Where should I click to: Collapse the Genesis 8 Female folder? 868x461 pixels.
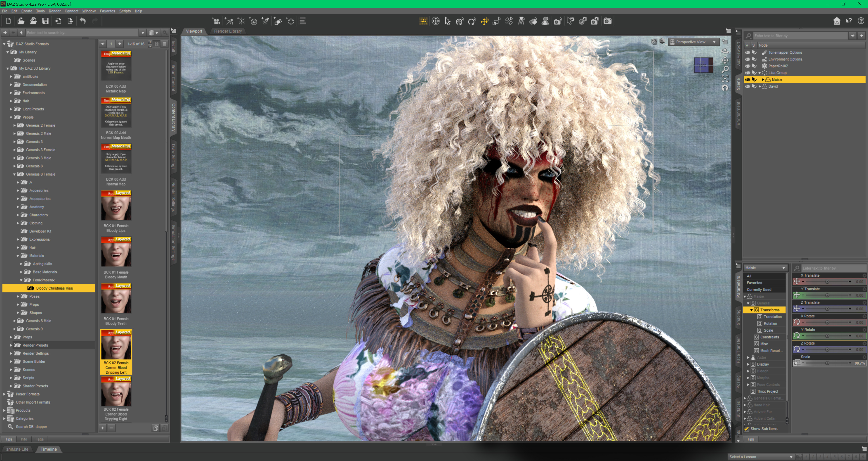pyautogui.click(x=14, y=174)
